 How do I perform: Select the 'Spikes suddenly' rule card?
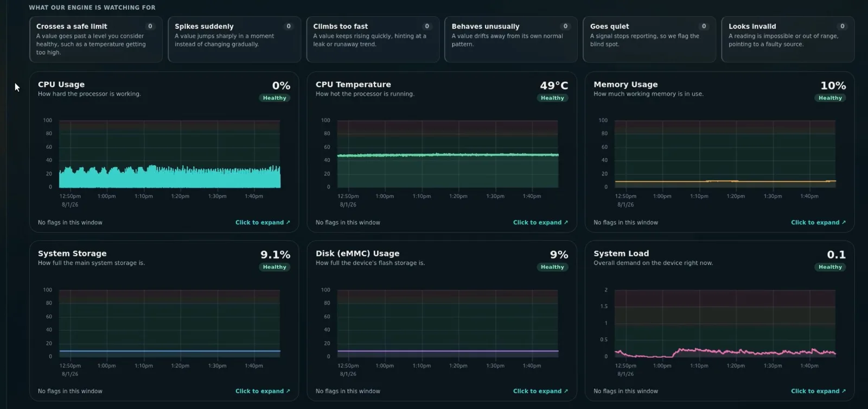tap(234, 40)
